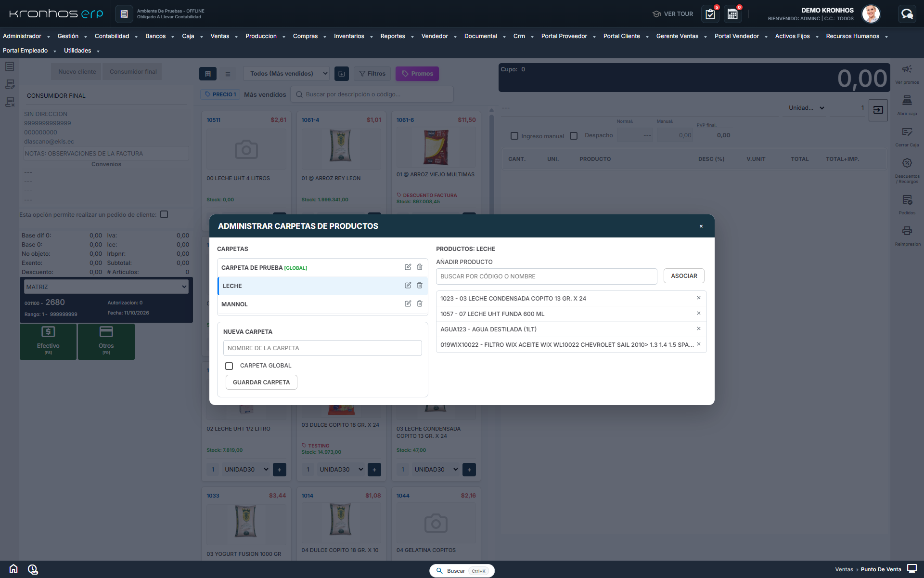Open the Todos (Más vendidos) dropdown

[x=286, y=74]
